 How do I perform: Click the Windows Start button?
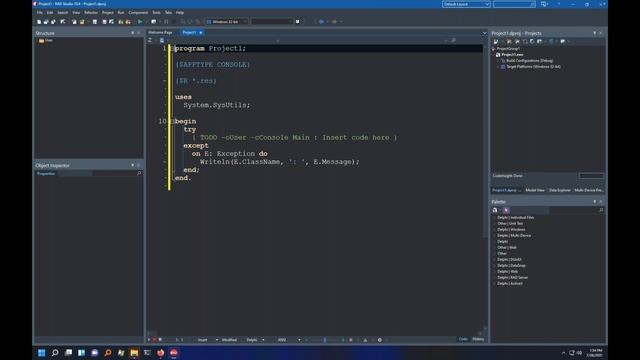(x=42, y=353)
